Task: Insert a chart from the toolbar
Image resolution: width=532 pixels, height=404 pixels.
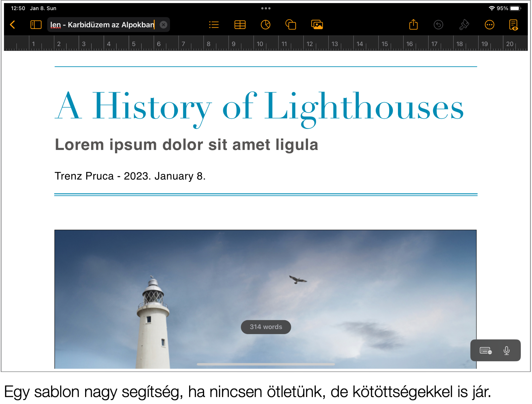Action: click(x=265, y=25)
